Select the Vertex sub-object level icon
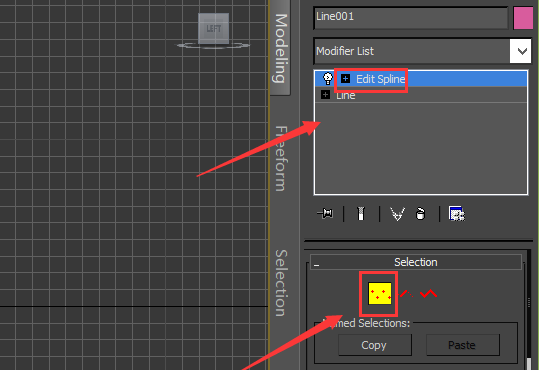 [380, 293]
